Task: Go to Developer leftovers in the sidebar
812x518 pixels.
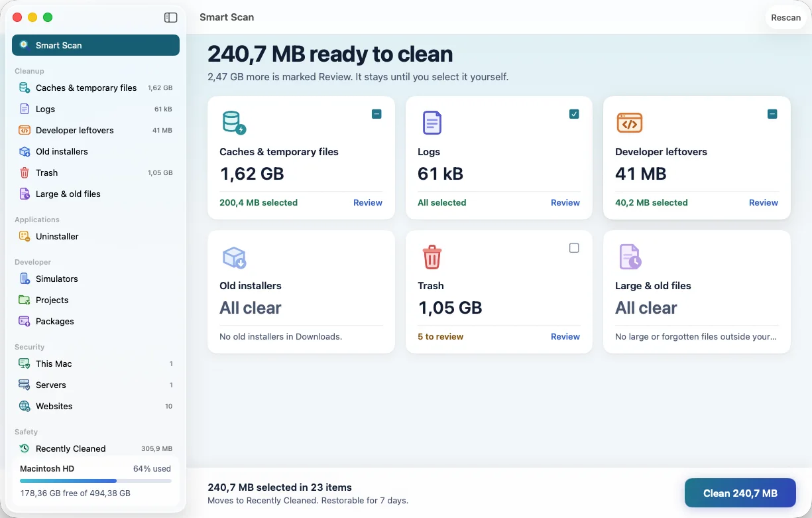Action: click(75, 130)
